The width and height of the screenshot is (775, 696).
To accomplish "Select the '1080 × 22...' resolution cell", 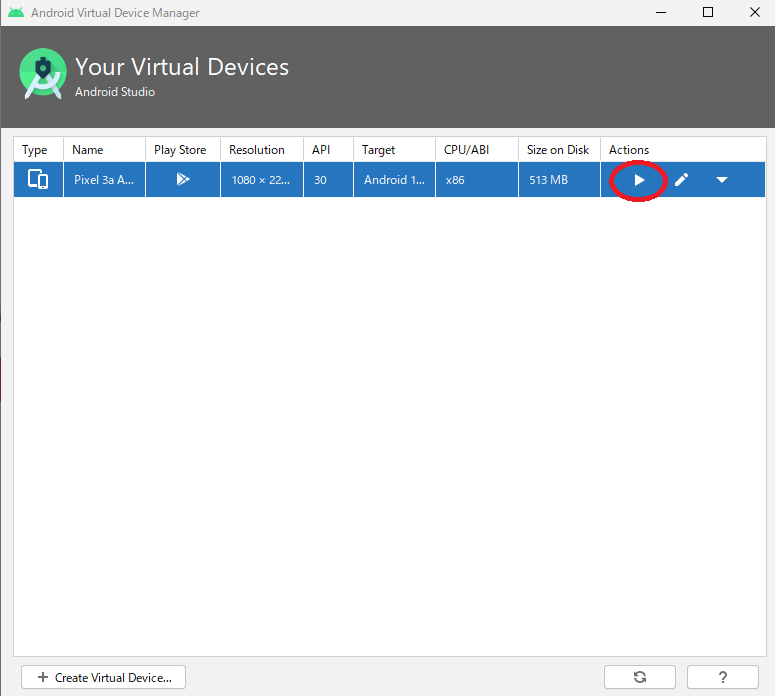I will 262,179.
